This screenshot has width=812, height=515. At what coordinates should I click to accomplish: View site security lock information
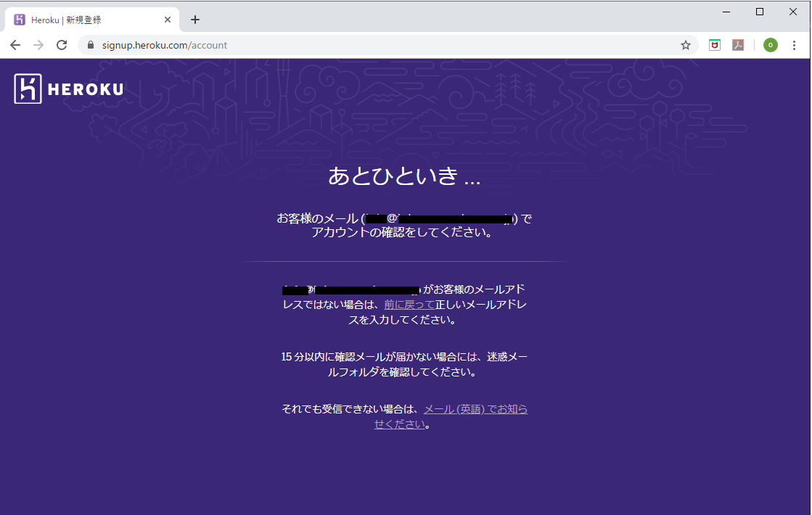91,45
